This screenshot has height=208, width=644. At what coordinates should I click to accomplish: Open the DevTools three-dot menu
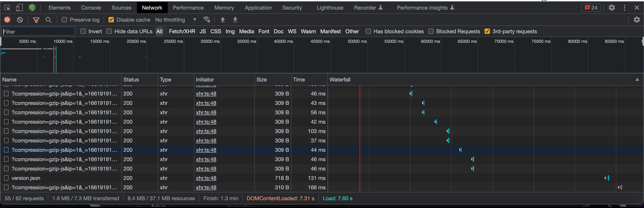tap(624, 8)
